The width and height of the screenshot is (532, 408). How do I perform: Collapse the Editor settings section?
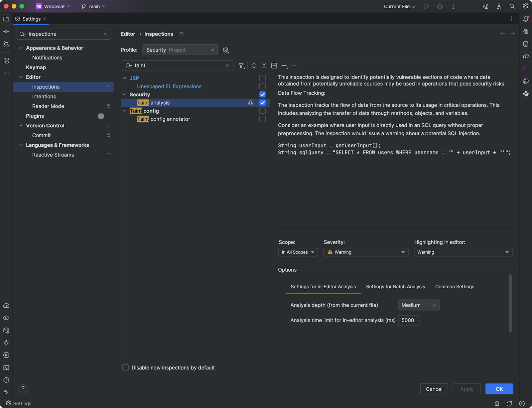21,77
